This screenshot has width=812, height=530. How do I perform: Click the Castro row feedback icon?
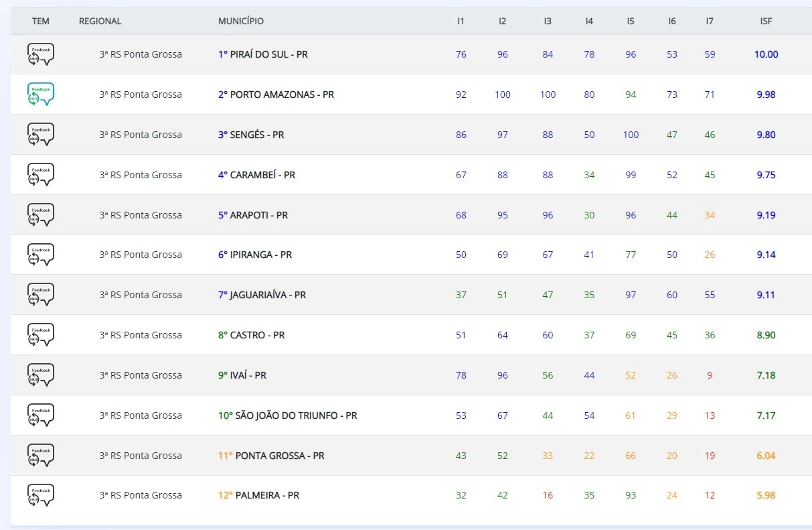pos(40,335)
